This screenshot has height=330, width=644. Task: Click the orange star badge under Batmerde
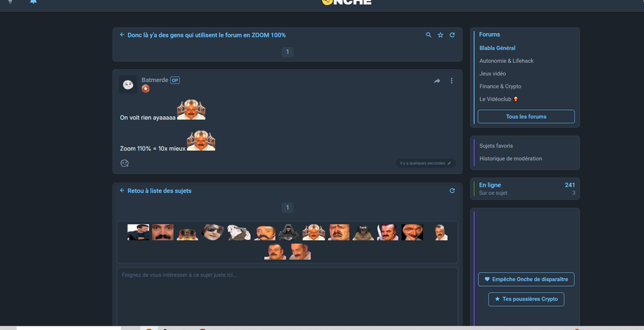(145, 89)
